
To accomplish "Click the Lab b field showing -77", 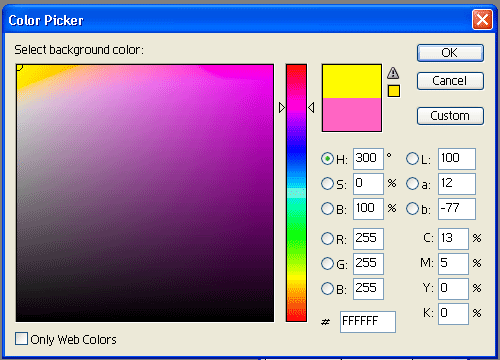I will [x=457, y=209].
